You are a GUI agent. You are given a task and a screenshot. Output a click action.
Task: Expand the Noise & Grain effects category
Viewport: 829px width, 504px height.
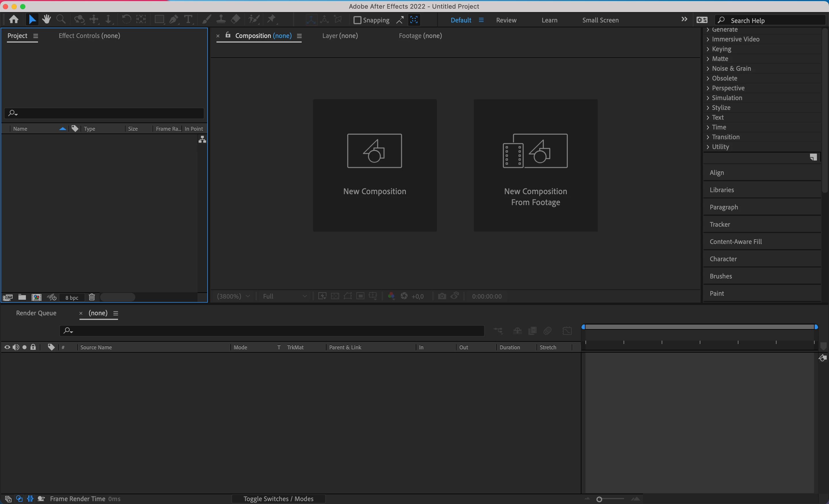click(x=731, y=68)
